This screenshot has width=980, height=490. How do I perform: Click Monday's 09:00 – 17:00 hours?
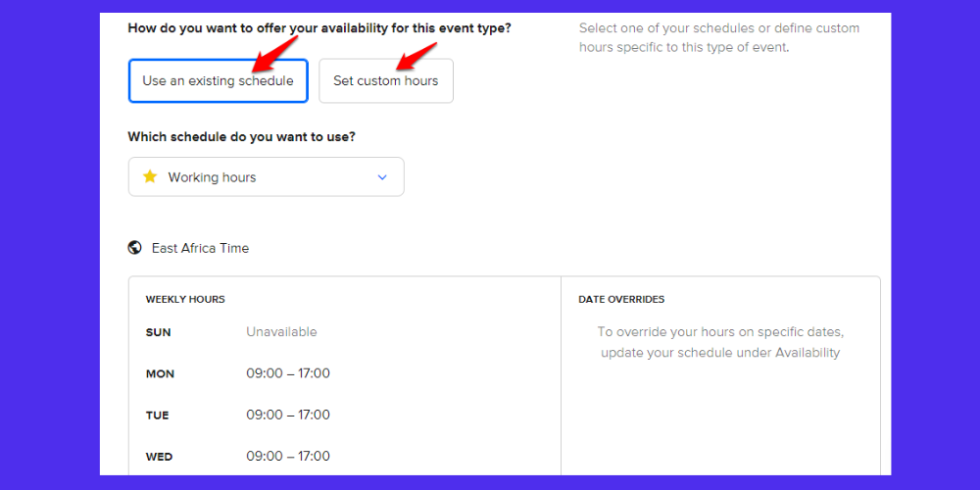pyautogui.click(x=288, y=373)
